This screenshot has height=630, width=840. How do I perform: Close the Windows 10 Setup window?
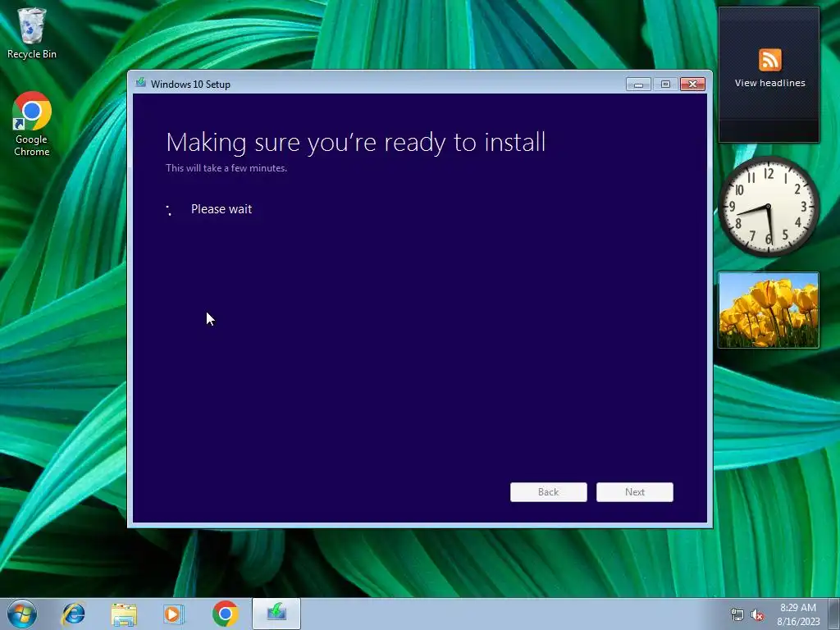pos(692,84)
